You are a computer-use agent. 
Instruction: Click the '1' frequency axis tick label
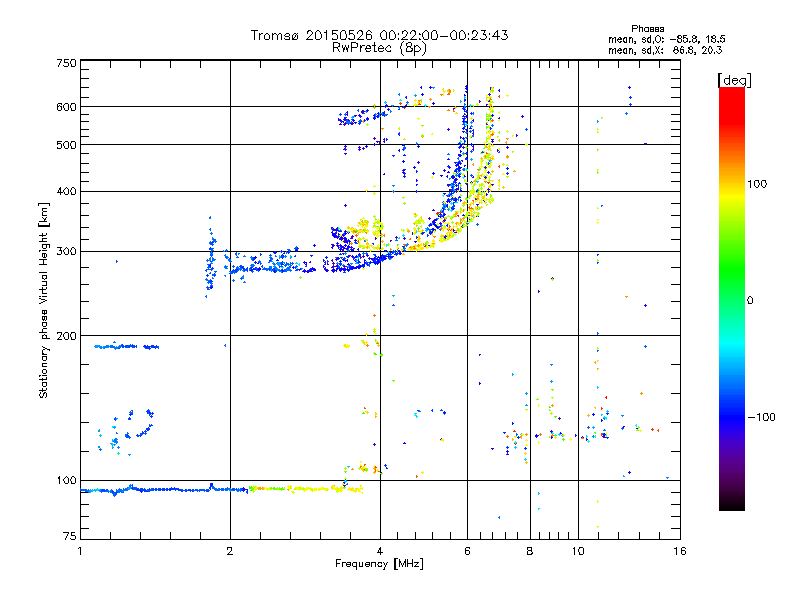click(80, 551)
